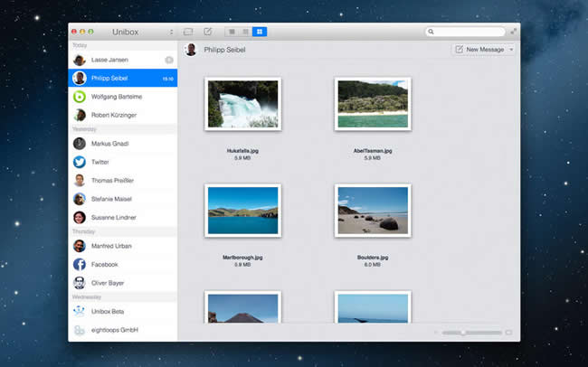Switch to the list view mode
Screen dimensions: 588x367
tap(246, 32)
